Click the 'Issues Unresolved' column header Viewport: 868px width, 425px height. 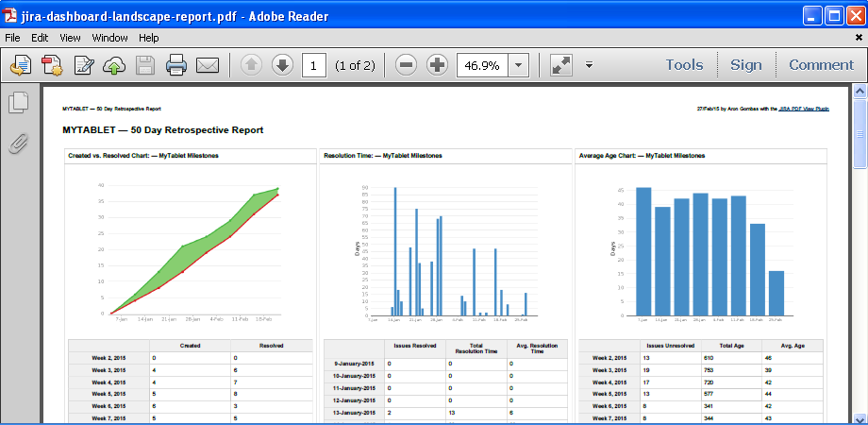coord(671,346)
